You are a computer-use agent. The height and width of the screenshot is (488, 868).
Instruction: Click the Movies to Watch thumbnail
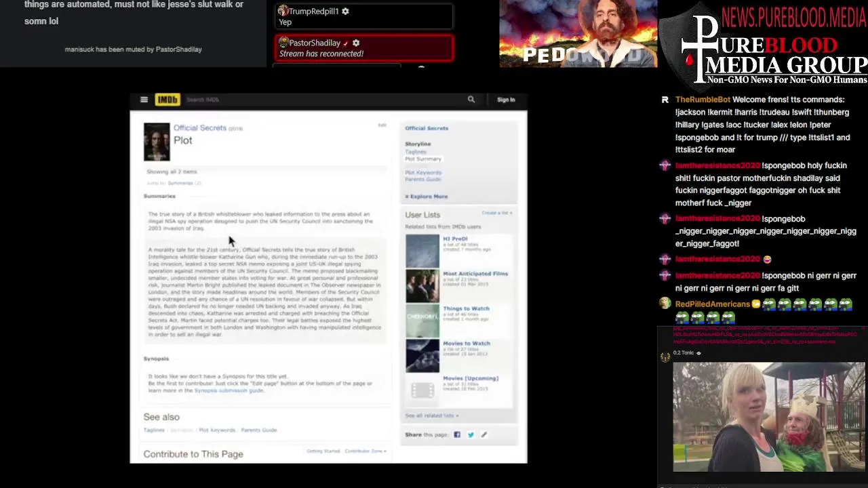pos(422,356)
